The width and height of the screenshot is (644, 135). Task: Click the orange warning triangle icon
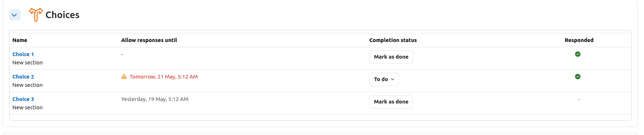point(124,76)
